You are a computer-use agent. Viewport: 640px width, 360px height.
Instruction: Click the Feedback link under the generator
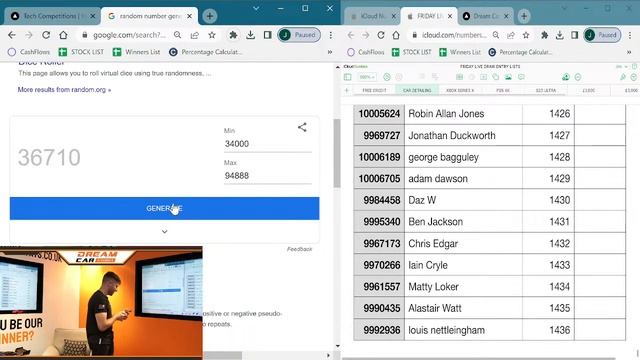click(x=299, y=249)
